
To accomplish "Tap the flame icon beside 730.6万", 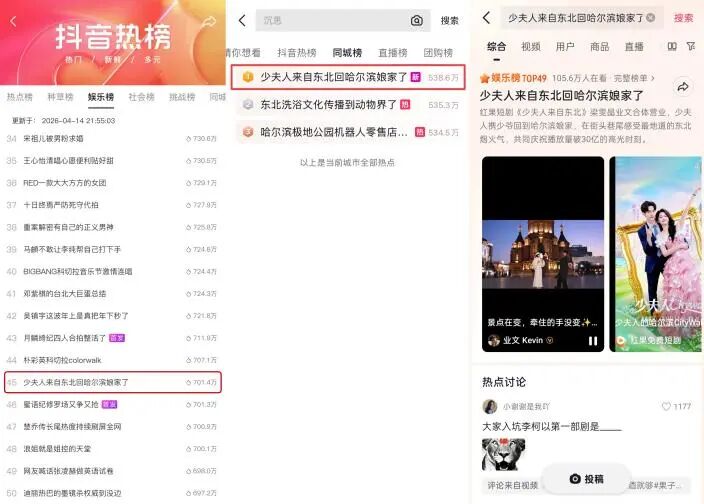I will 189,139.
